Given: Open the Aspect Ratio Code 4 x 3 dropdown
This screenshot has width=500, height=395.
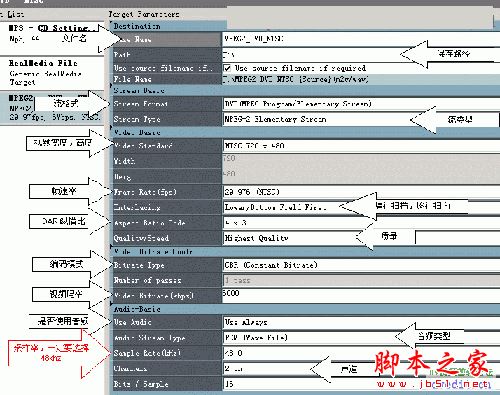Looking at the screenshot, I should [361, 223].
